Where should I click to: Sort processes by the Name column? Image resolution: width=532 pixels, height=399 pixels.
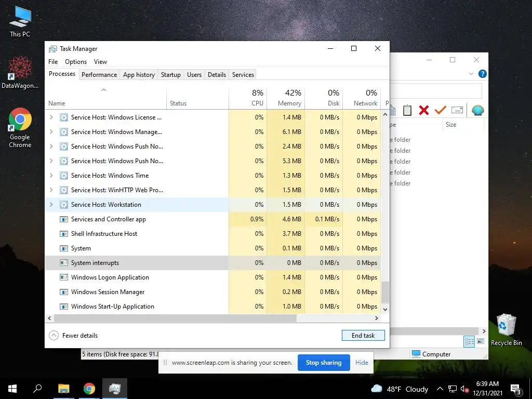click(x=105, y=98)
